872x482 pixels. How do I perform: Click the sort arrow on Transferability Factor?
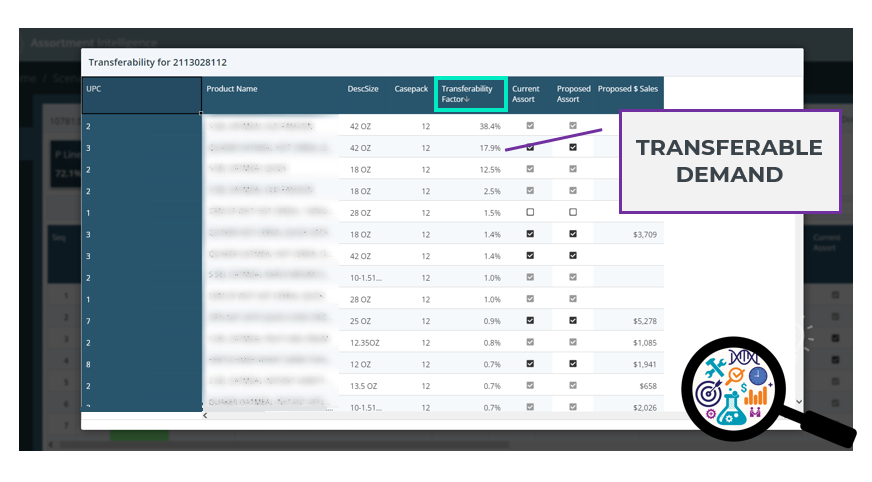coord(467,99)
